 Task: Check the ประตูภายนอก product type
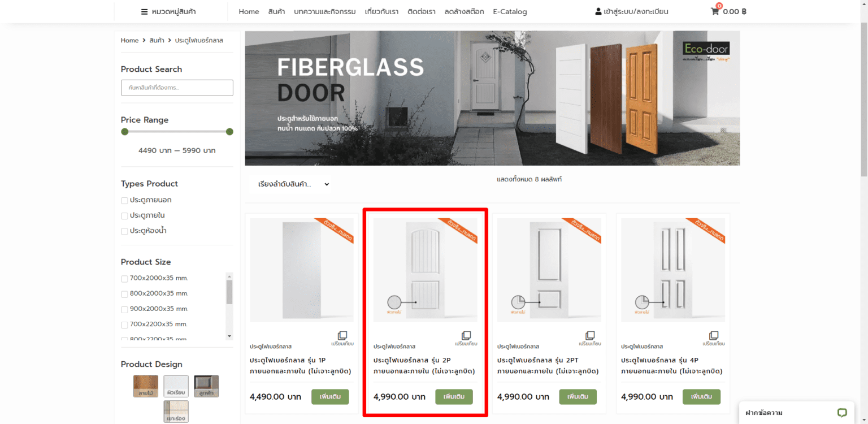coord(124,200)
